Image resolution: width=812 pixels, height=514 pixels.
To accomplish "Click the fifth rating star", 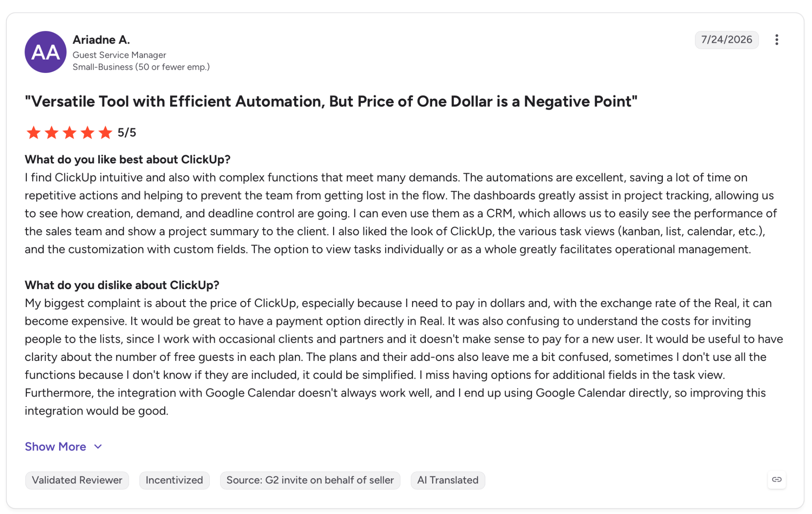I will 105,132.
